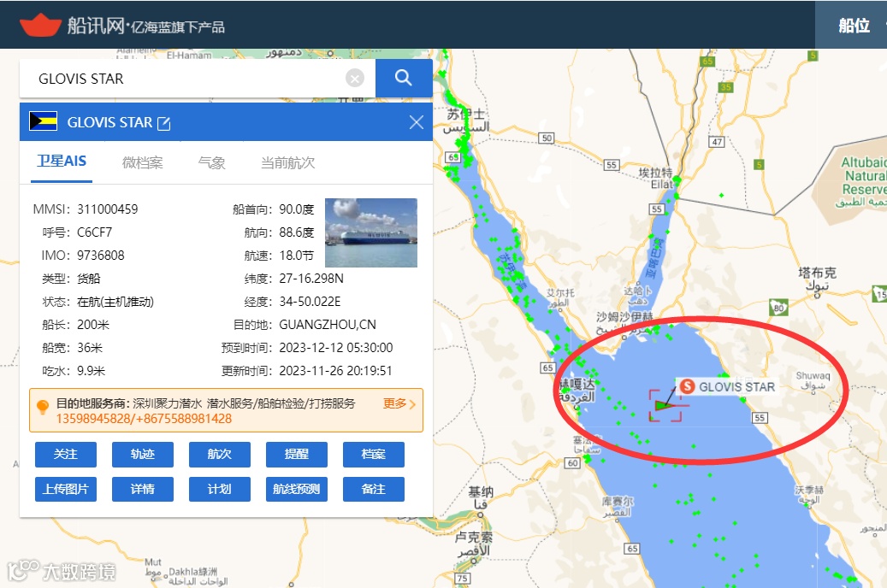Open the 当前航次 tab
887x588 pixels.
tap(287, 163)
